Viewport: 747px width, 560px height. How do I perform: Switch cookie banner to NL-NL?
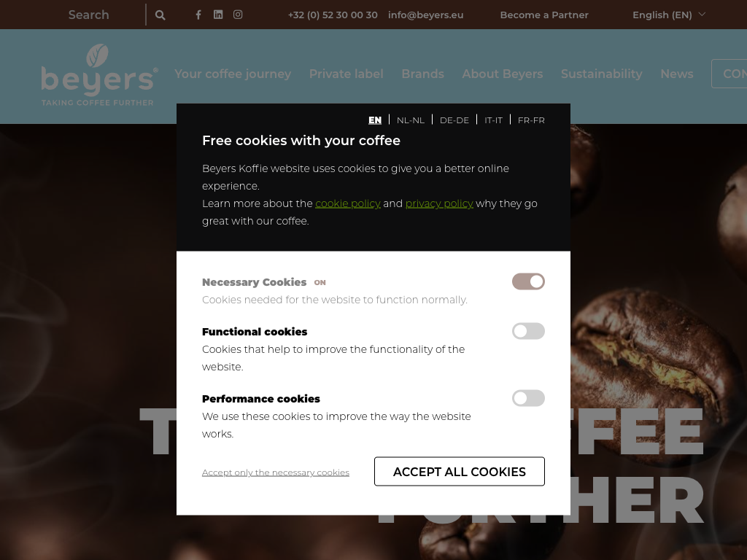click(410, 120)
